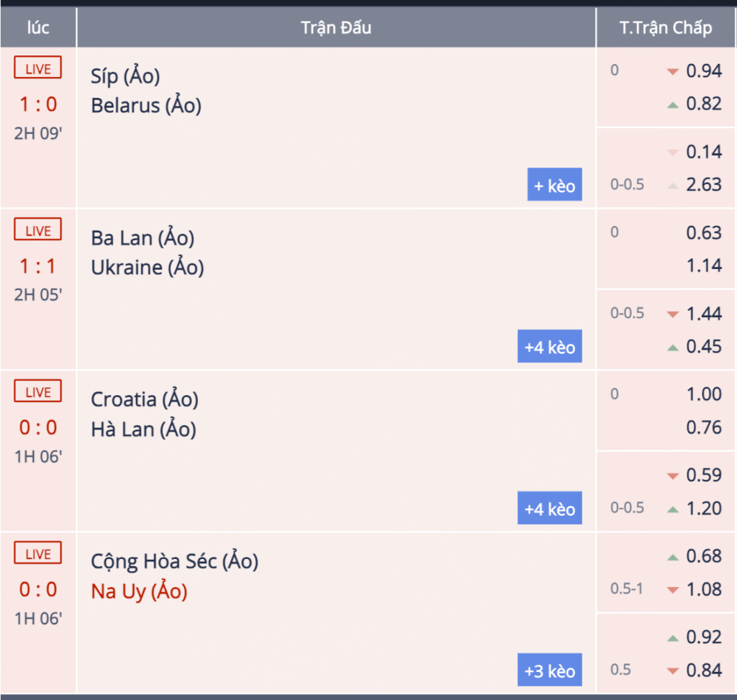Select the 0.68 odds for Cộng Hòa Séc

[703, 556]
